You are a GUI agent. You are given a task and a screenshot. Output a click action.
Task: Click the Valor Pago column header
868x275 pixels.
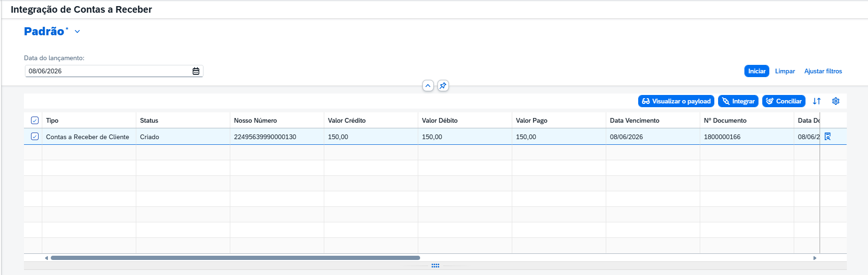(x=559, y=120)
